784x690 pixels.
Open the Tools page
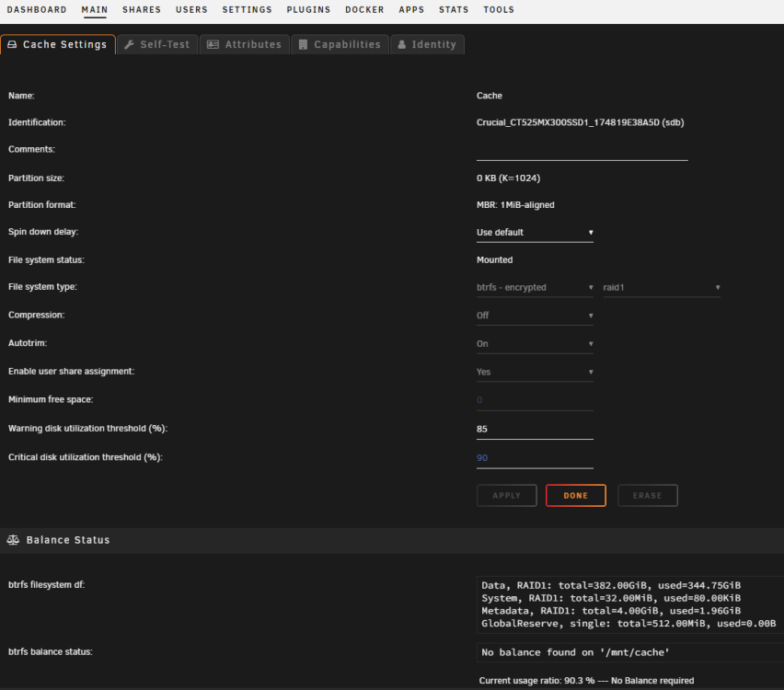(499, 9)
